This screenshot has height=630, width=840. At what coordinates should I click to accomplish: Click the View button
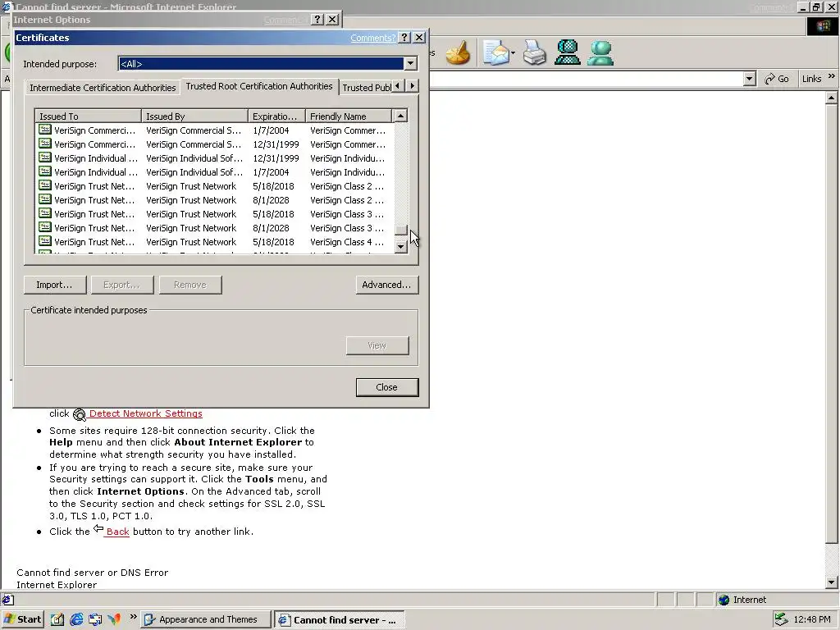point(377,345)
